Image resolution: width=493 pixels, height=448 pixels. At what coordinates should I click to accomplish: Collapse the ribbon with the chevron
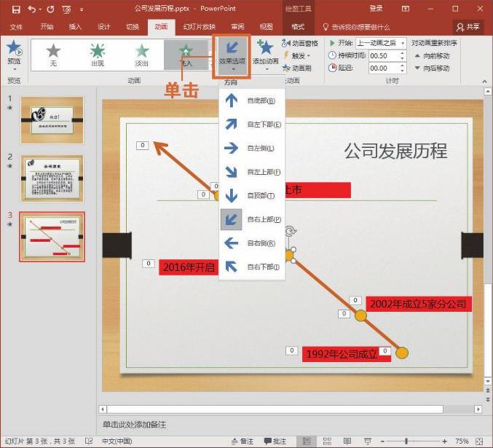[x=484, y=82]
